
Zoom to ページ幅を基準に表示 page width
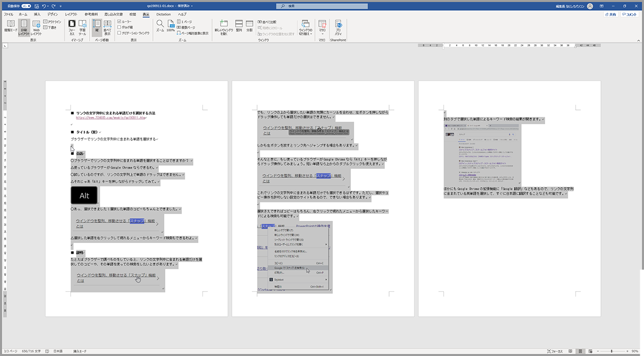pyautogui.click(x=193, y=33)
